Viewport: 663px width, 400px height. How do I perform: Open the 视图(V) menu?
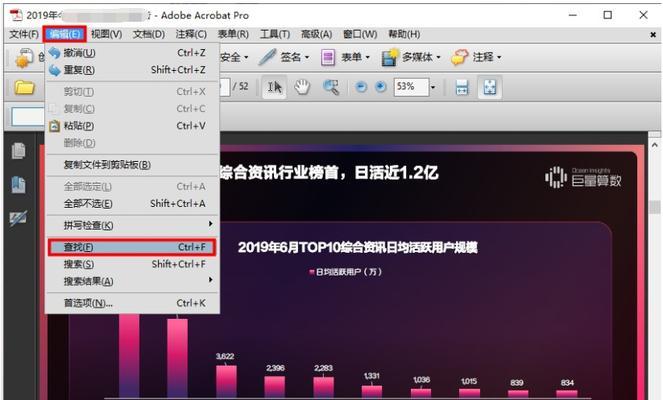107,34
